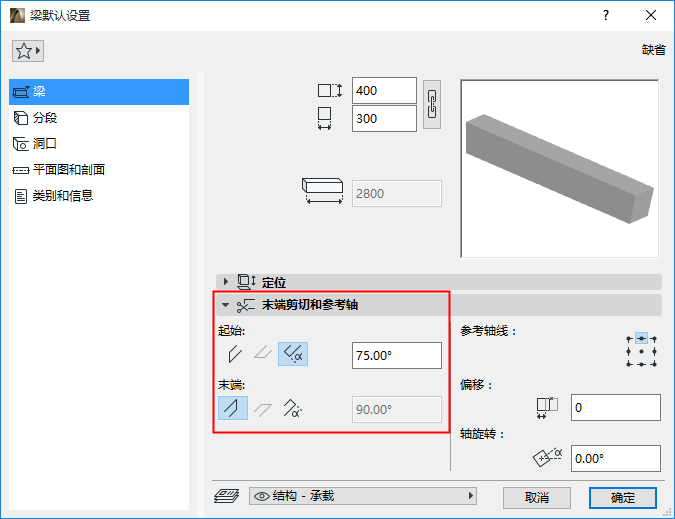
Task: Click the start angle field 75.00°
Action: point(396,355)
